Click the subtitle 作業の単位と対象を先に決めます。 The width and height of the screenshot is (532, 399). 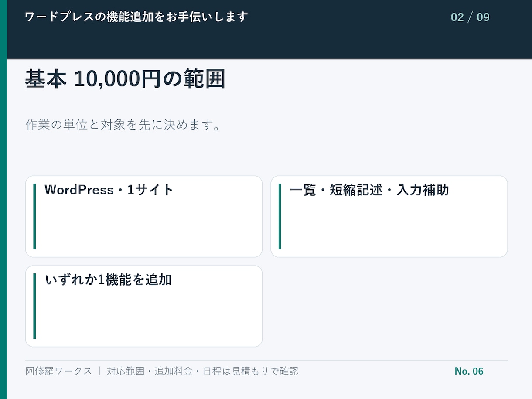[x=123, y=125]
